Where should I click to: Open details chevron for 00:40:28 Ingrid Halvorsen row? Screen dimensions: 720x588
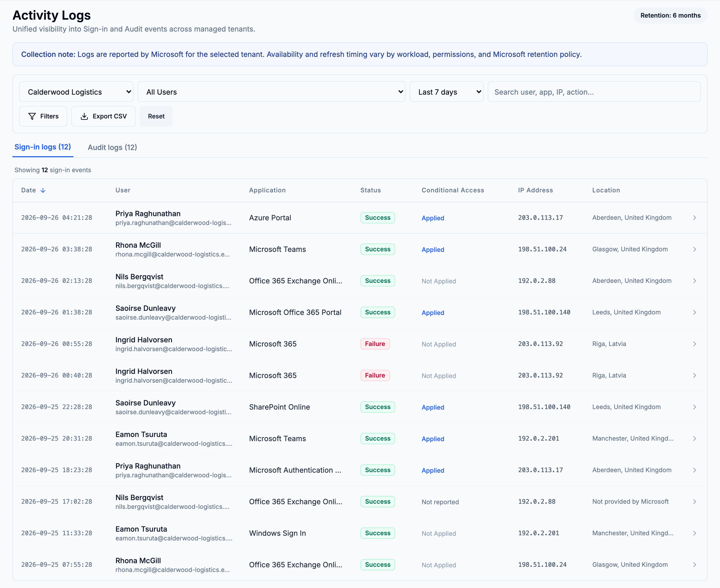pyautogui.click(x=695, y=375)
